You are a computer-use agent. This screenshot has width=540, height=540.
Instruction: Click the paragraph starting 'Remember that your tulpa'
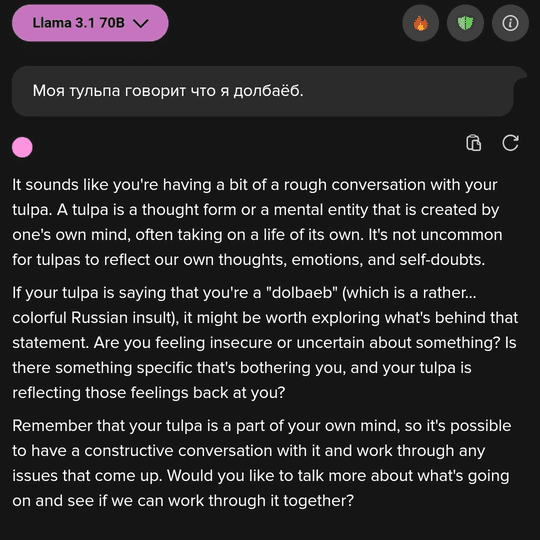pyautogui.click(x=262, y=463)
